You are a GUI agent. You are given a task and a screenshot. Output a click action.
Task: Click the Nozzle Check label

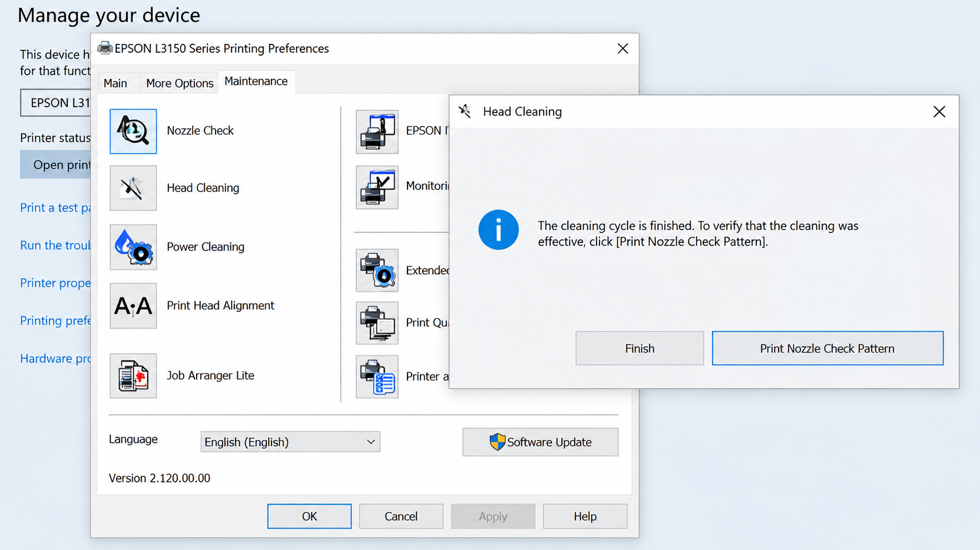click(200, 130)
